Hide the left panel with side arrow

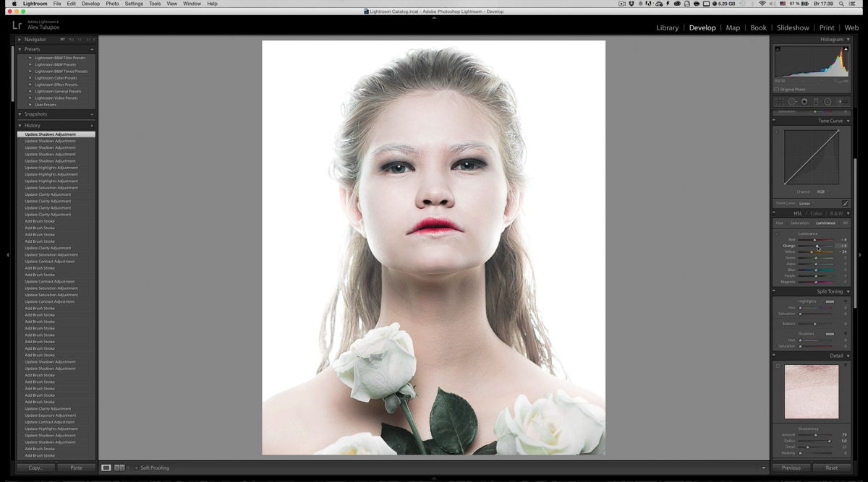pos(7,254)
